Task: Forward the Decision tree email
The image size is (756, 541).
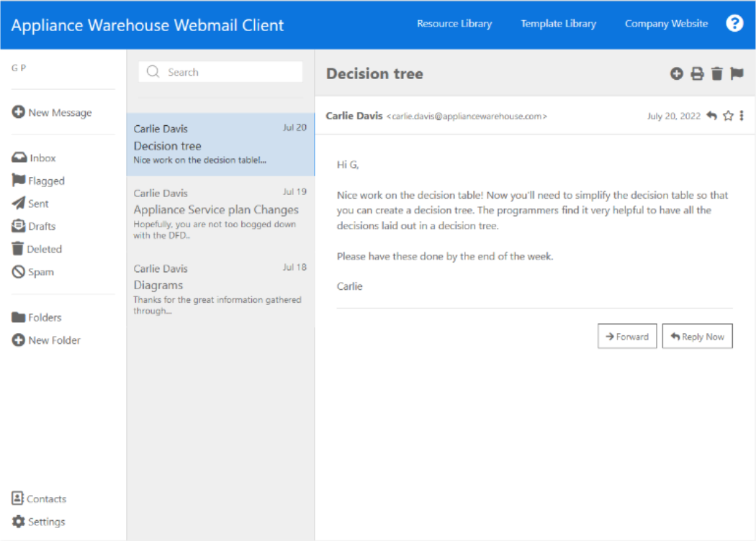Action: [627, 336]
